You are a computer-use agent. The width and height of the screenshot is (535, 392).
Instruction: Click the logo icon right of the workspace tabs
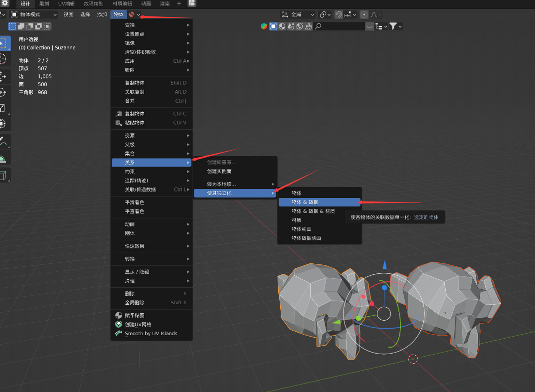(x=192, y=3)
